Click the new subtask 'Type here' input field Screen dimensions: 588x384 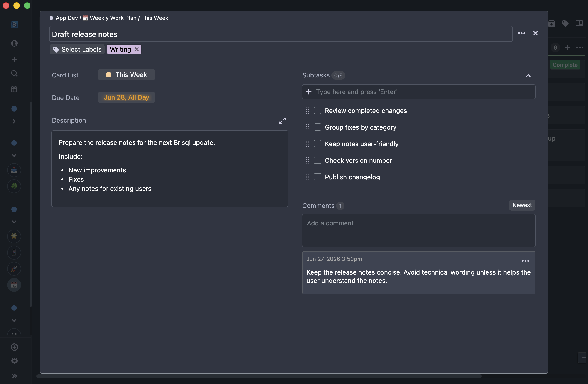pos(419,92)
